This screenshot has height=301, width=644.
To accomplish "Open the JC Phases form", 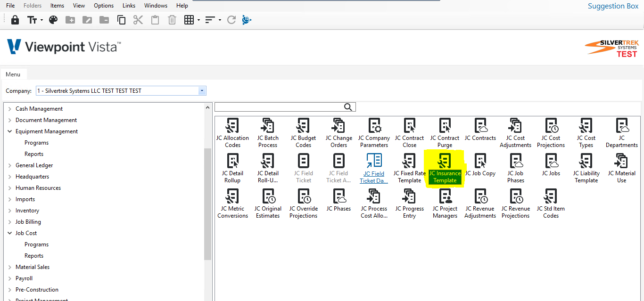I will [x=339, y=200].
